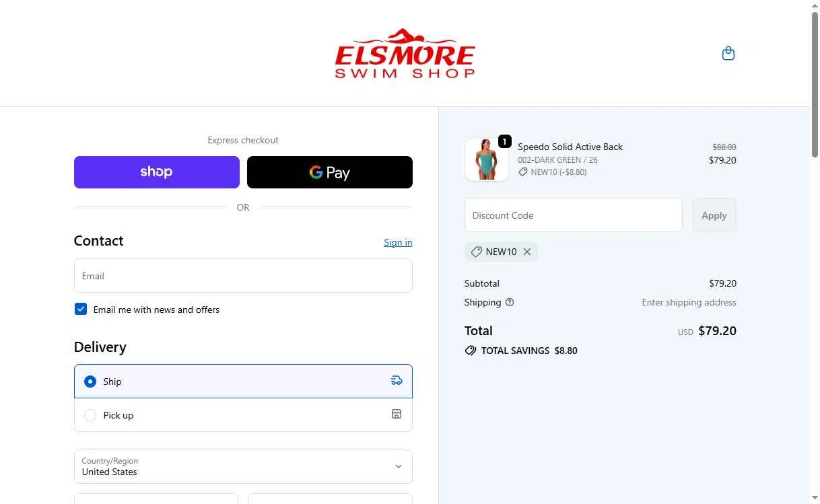Click the shipping help question mark icon
This screenshot has width=820, height=504.
click(510, 302)
